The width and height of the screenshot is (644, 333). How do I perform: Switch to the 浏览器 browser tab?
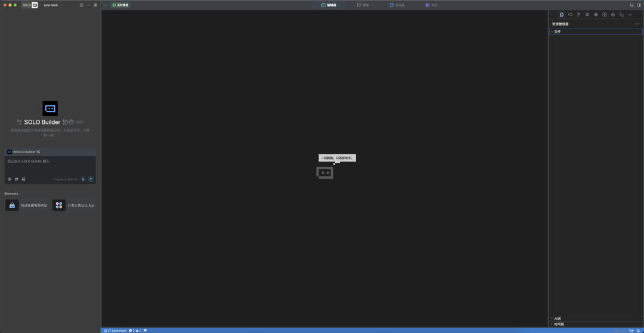397,5
